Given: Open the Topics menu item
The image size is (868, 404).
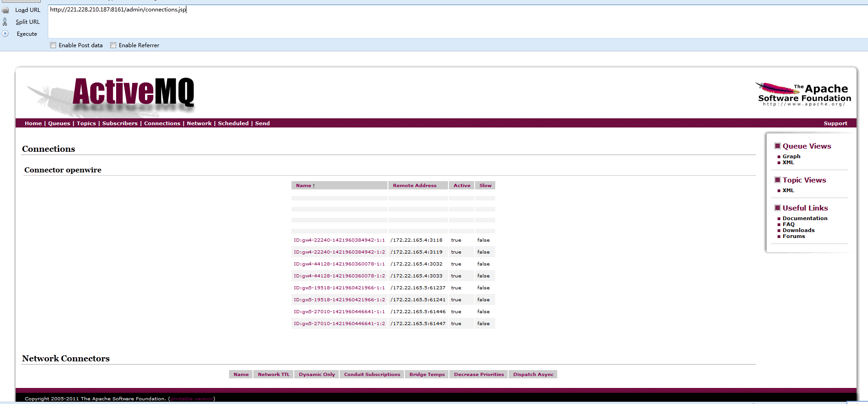Looking at the screenshot, I should [x=86, y=123].
